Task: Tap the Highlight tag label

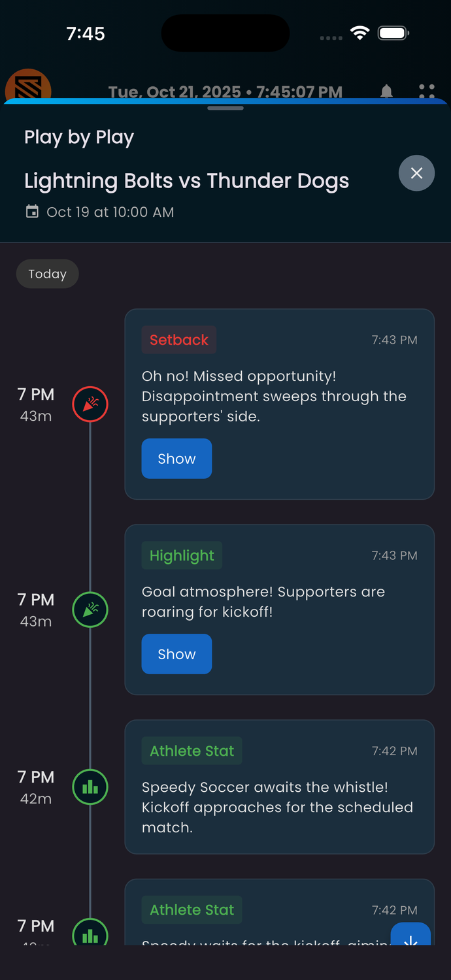Action: click(x=182, y=555)
